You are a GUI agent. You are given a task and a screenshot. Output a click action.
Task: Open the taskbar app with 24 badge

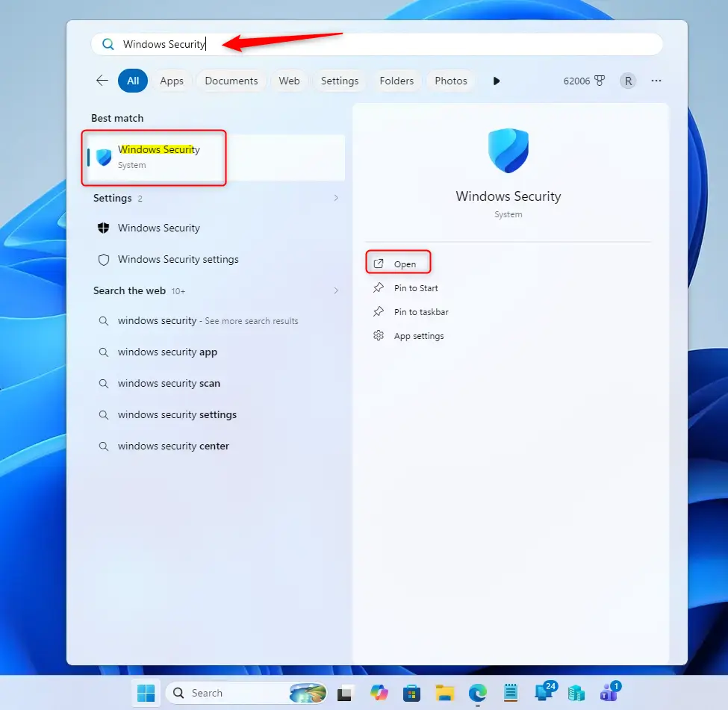[544, 692]
